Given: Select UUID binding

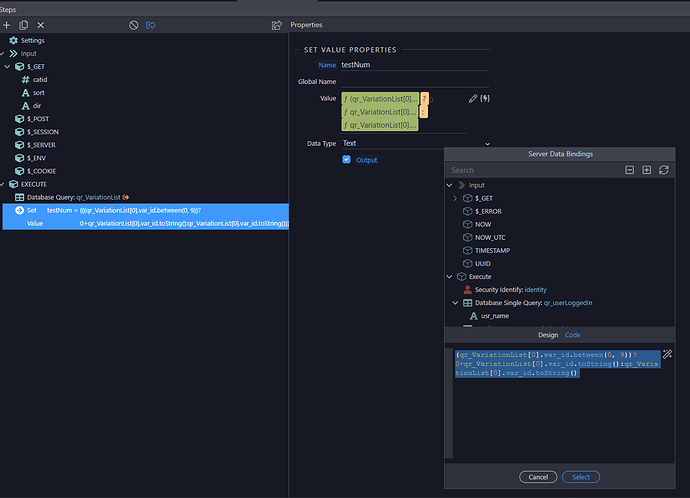Looking at the screenshot, I should 477,264.
